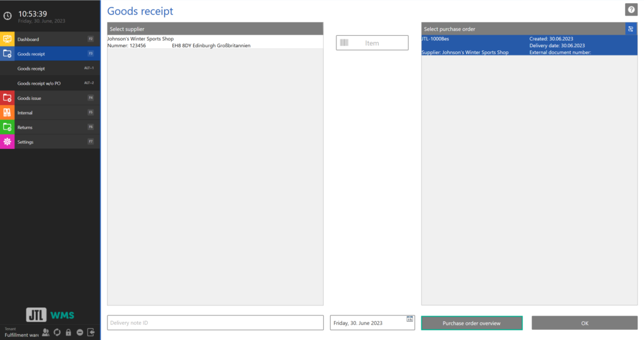Click the log out arrow icon
644x340 pixels.
91,332
